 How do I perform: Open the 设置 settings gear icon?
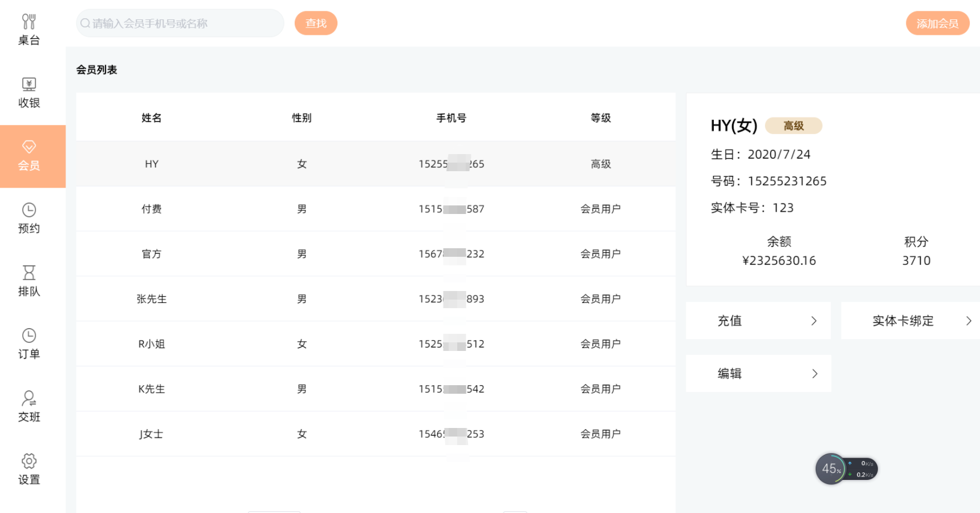pos(29,461)
